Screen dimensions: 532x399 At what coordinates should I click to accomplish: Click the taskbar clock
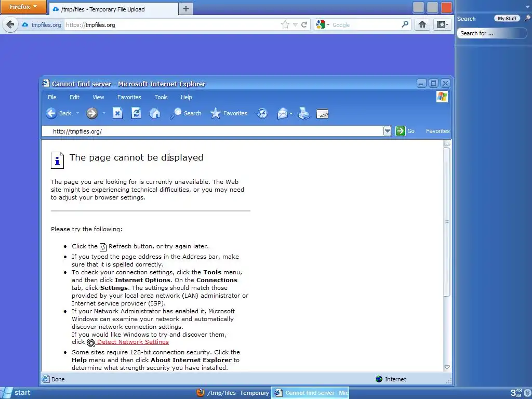(516, 393)
